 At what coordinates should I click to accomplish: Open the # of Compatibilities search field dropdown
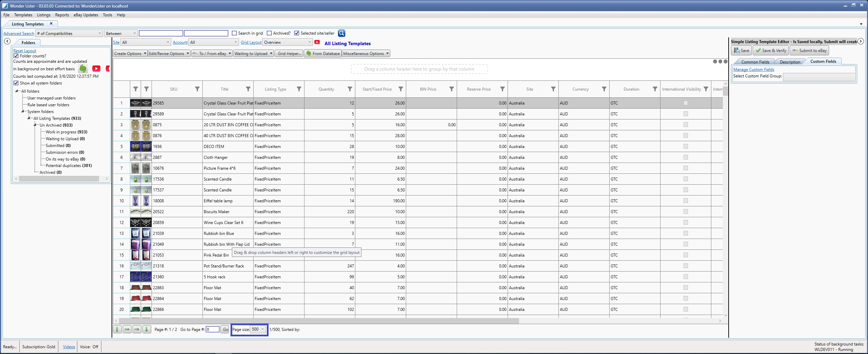pyautogui.click(x=69, y=33)
